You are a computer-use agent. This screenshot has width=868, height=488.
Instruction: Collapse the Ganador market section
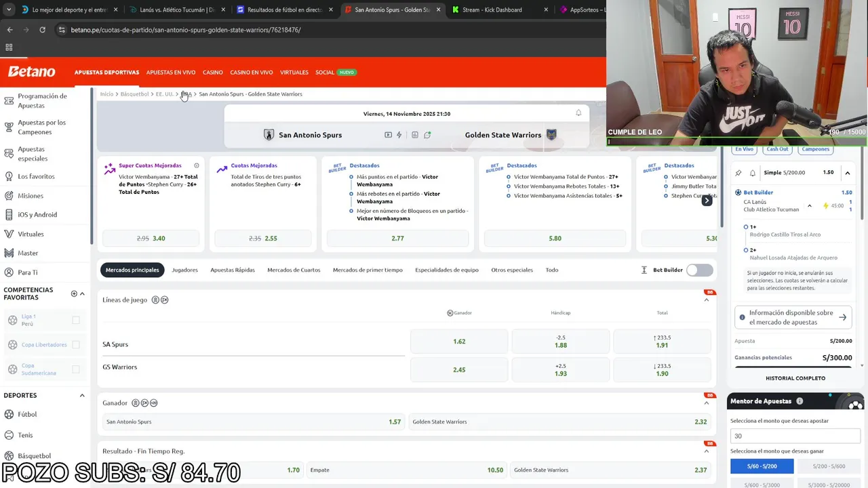click(707, 403)
